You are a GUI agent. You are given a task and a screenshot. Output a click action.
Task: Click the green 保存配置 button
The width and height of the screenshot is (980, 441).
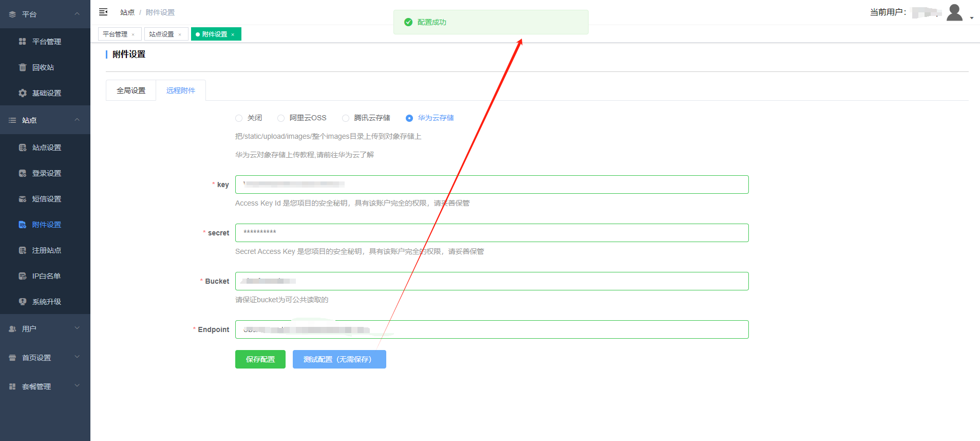tap(260, 359)
